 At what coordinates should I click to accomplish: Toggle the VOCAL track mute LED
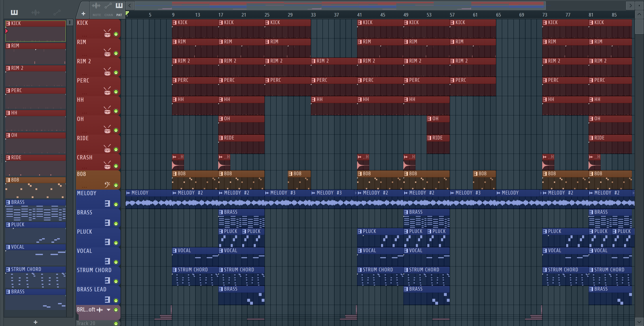pos(116,262)
